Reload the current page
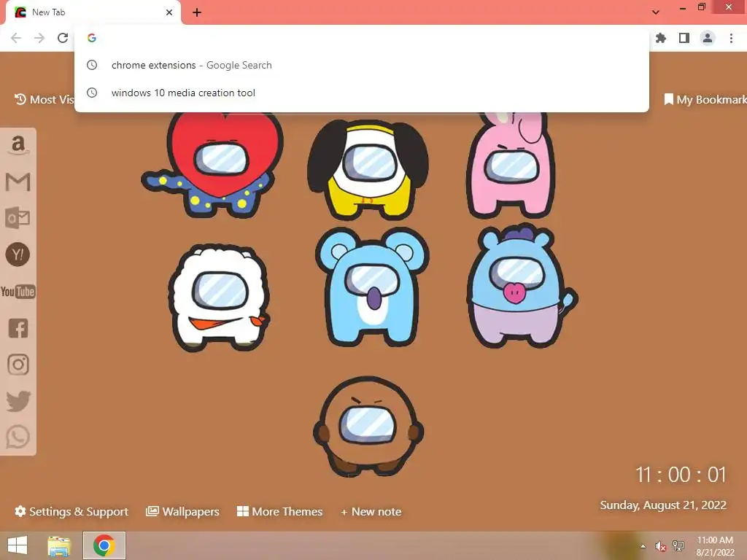The height and width of the screenshot is (560, 747). pyautogui.click(x=63, y=38)
